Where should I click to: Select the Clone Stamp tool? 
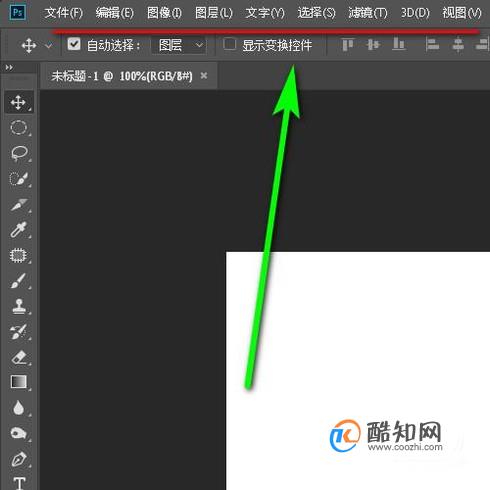pyautogui.click(x=19, y=306)
